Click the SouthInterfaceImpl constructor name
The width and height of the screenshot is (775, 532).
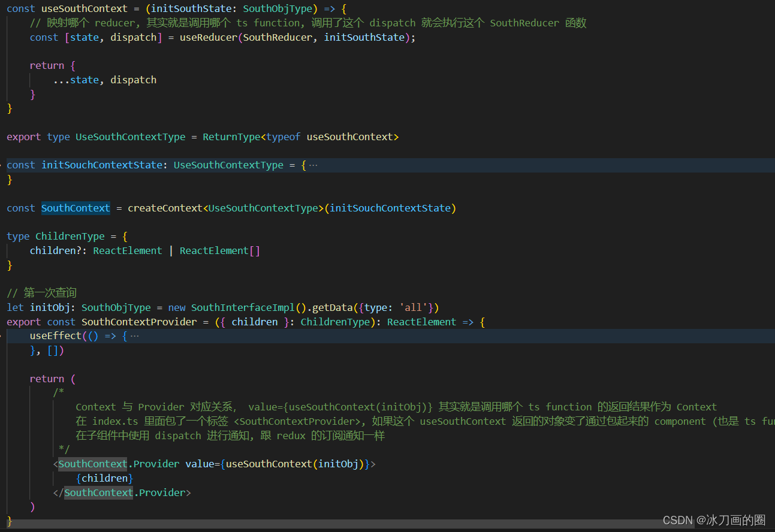(243, 307)
